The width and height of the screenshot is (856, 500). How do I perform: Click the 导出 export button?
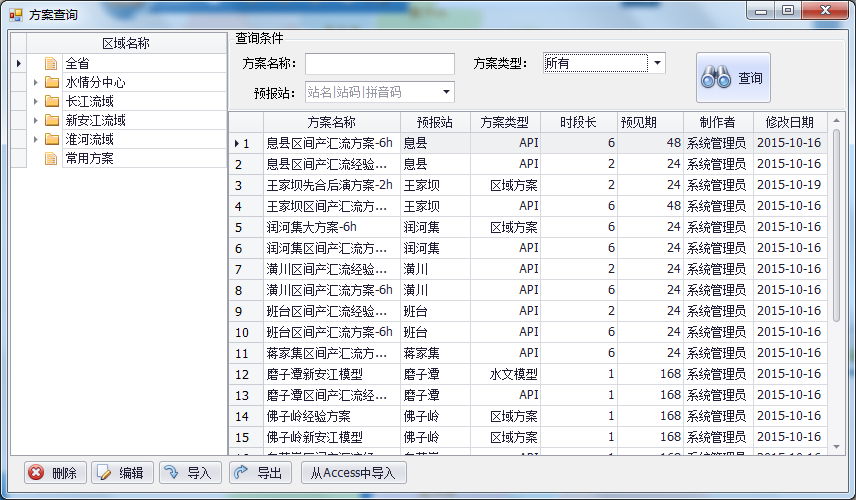[258, 473]
